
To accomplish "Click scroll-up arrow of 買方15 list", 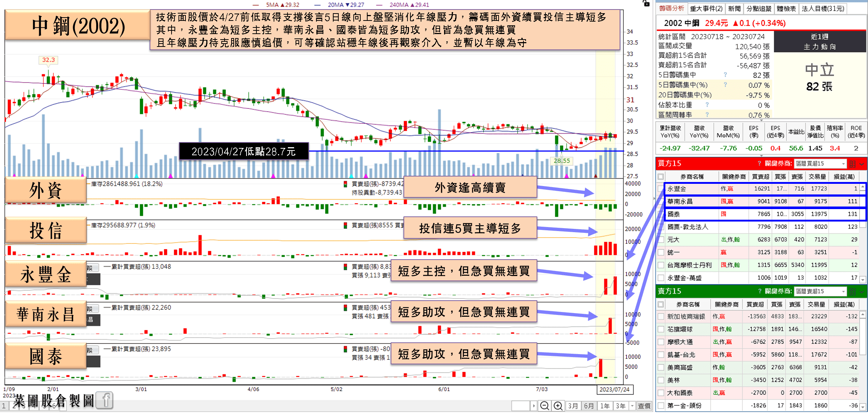I will point(863,187).
